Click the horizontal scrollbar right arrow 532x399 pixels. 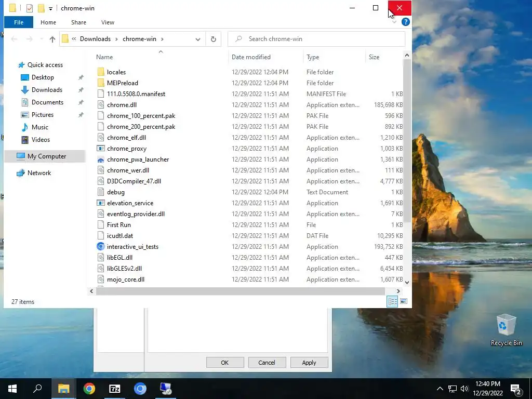[398, 291]
